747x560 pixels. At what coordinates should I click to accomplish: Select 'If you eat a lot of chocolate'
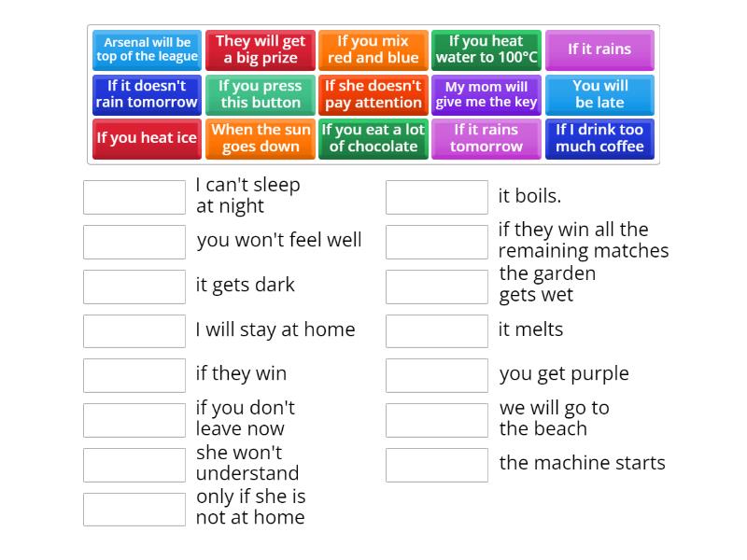[x=373, y=138]
